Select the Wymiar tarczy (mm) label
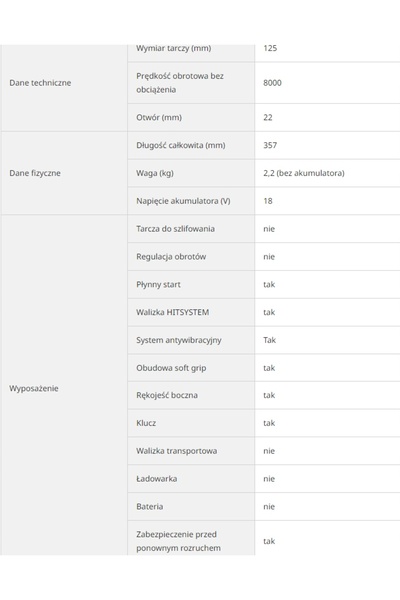 click(x=173, y=48)
